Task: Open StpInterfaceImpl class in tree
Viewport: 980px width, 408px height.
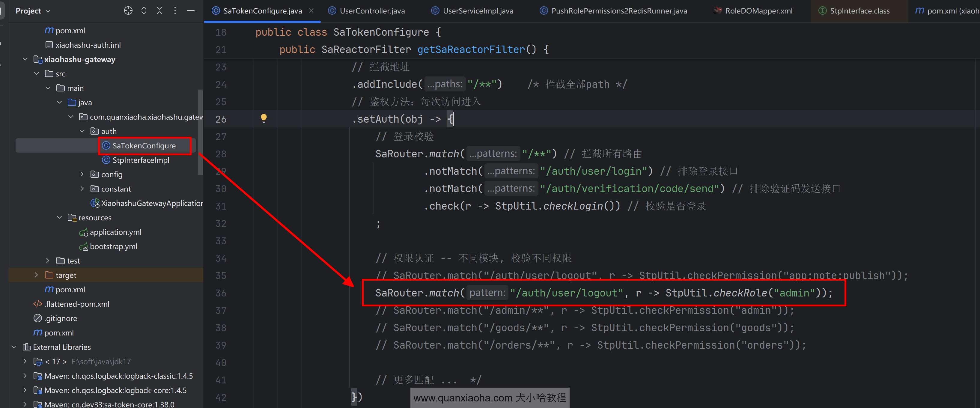Action: point(140,160)
